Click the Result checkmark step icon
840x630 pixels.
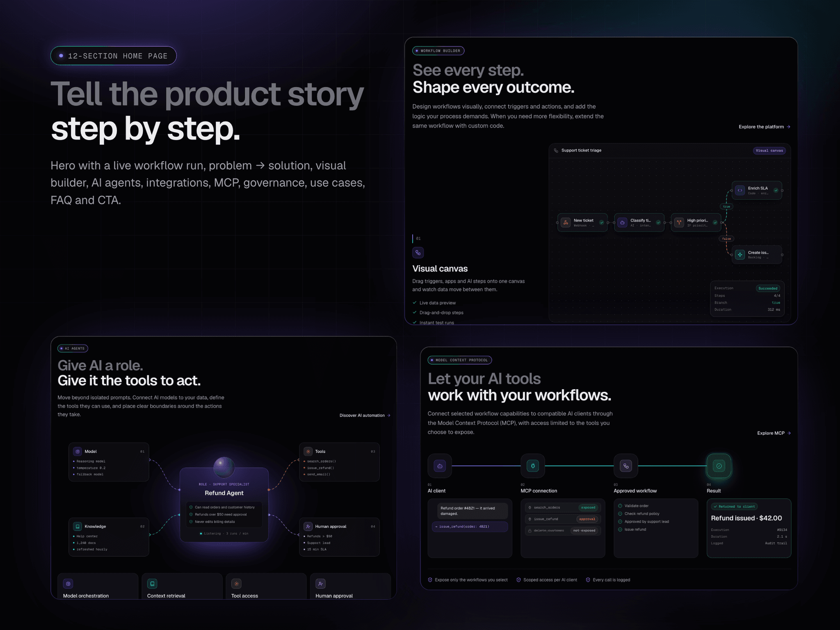click(719, 466)
